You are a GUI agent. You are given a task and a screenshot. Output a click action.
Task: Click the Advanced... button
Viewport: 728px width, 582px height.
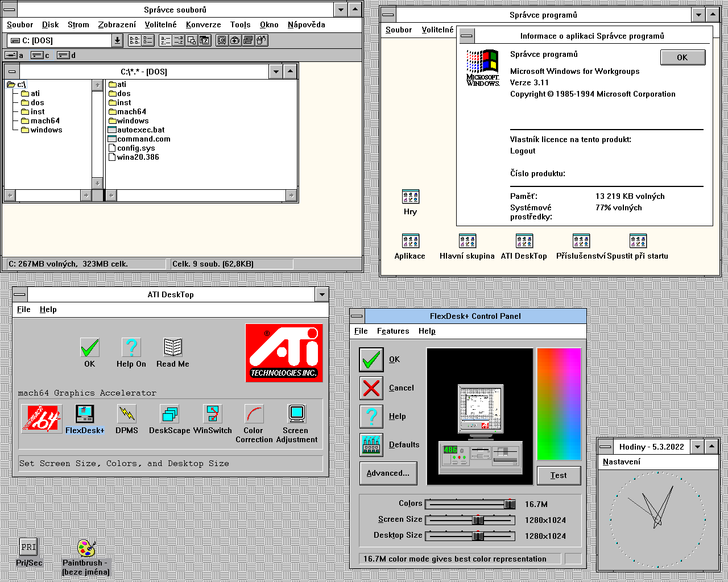coord(388,473)
